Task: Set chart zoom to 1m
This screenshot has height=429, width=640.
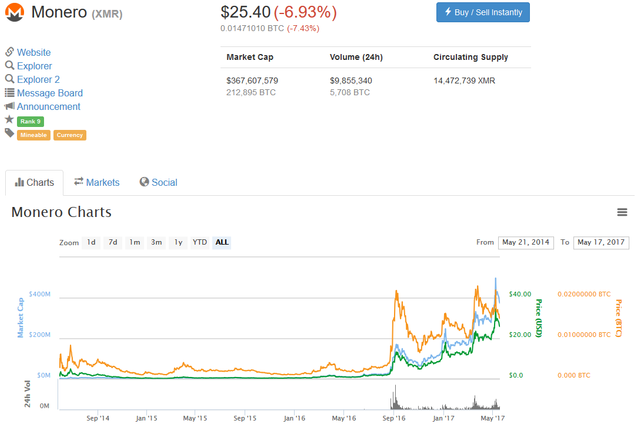Action: 135,242
